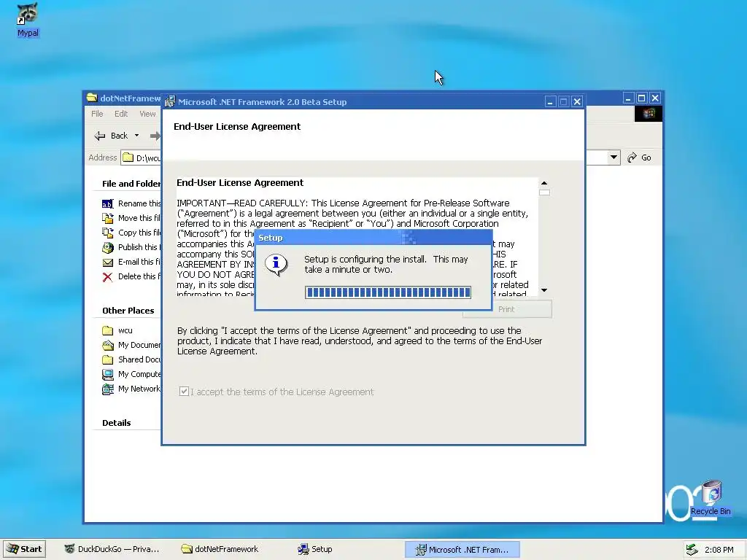
Task: Switch to Microsoft .NET Fram... taskbar item
Action: 462,550
